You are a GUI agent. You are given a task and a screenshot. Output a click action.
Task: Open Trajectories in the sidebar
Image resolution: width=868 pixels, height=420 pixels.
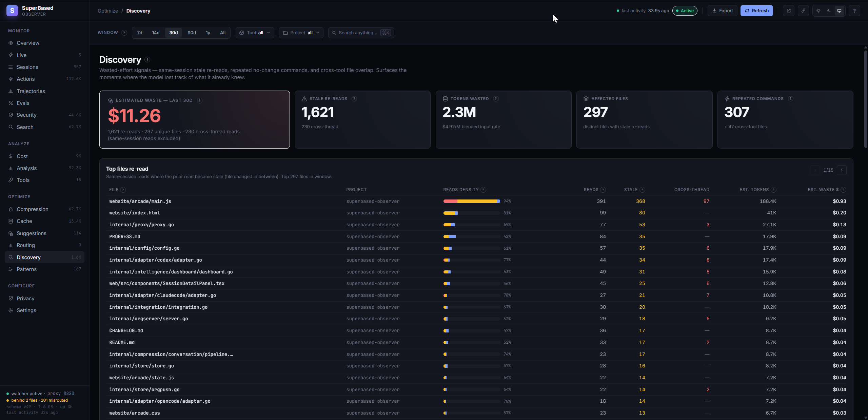tap(44, 91)
